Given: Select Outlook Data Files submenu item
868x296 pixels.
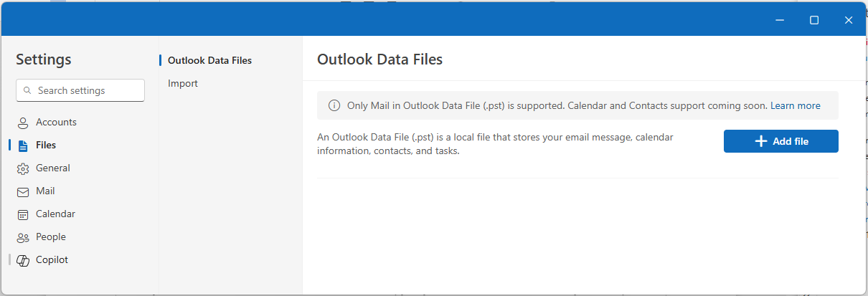Looking at the screenshot, I should point(209,60).
